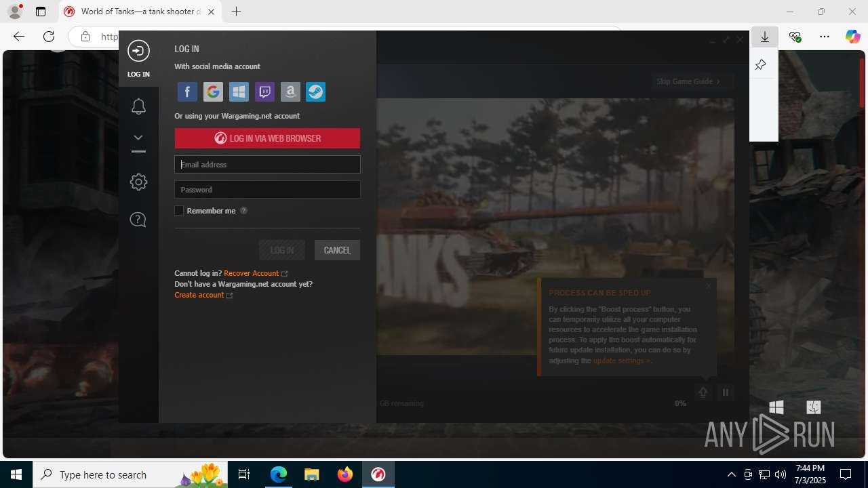Close the World of Tanks tab
This screenshot has height=488, width=868.
[x=212, y=12]
